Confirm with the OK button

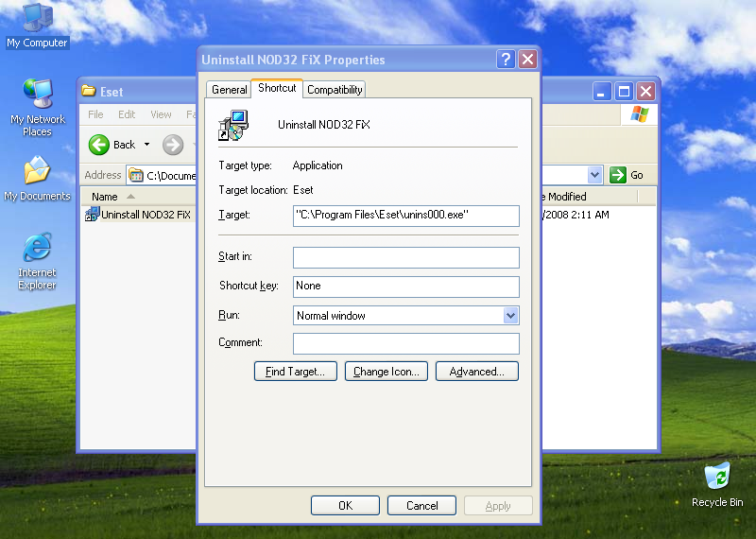[345, 505]
